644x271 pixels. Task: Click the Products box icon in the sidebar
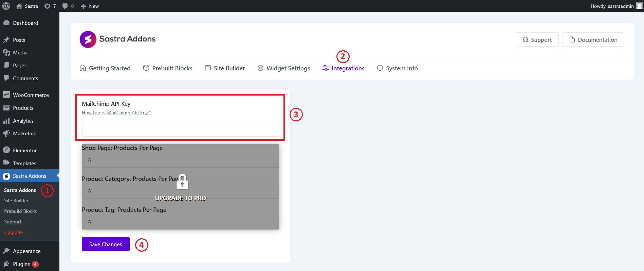[6, 108]
